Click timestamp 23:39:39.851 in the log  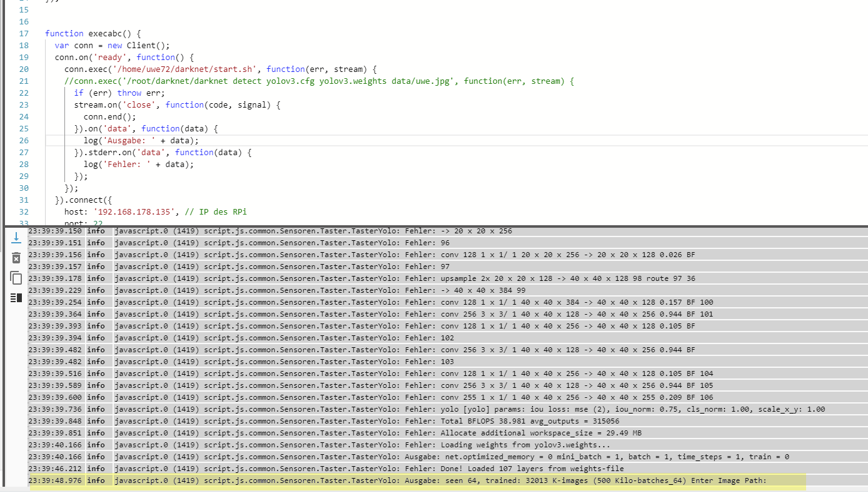55,433
